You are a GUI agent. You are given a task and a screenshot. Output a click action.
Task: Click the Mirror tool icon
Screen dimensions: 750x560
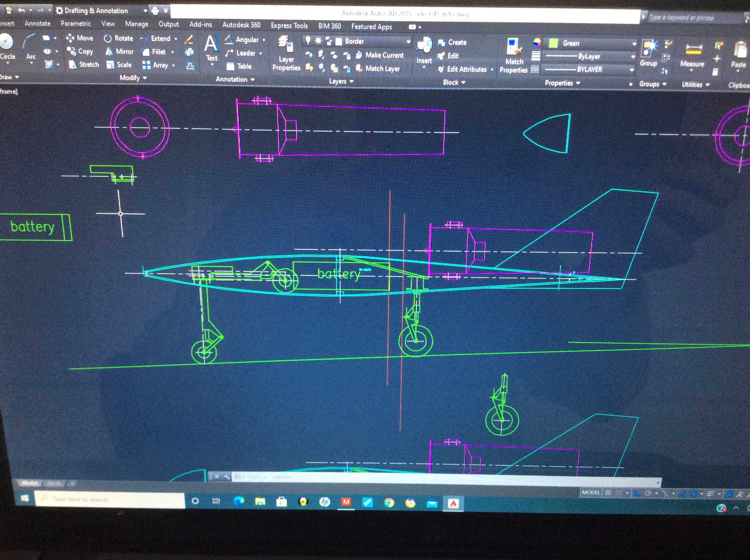[x=109, y=51]
